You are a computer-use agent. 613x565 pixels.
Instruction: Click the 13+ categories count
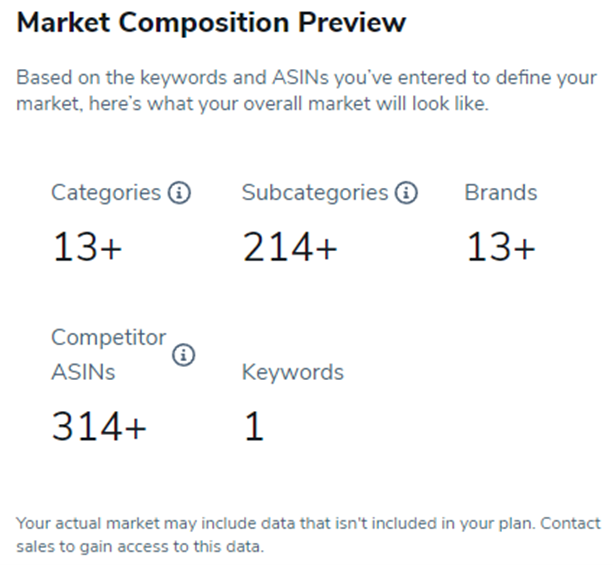pos(87,247)
